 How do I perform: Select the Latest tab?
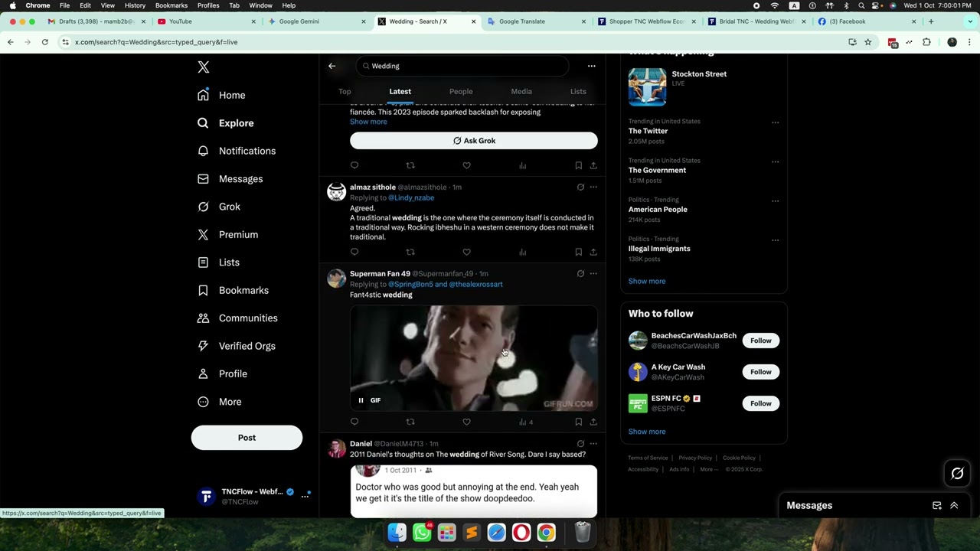click(400, 91)
